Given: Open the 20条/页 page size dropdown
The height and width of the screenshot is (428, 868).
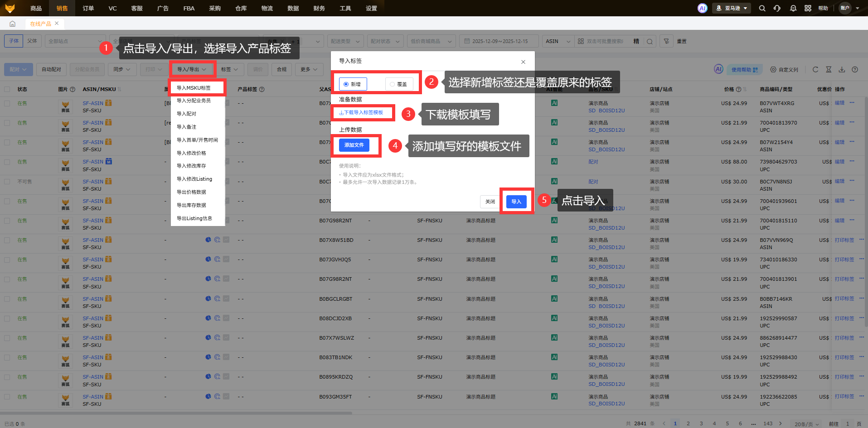Looking at the screenshot, I should pyautogui.click(x=806, y=424).
